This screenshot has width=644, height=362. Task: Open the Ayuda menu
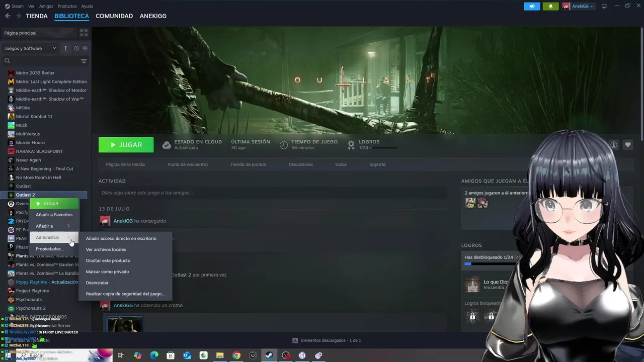pyautogui.click(x=87, y=6)
